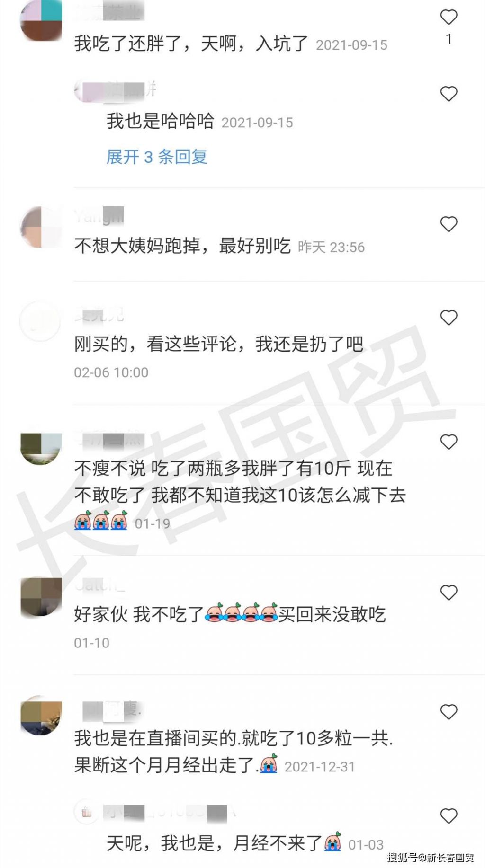Expand 展开 3 条回复 replies
Image resolution: width=485 pixels, height=868 pixels.
tap(157, 157)
